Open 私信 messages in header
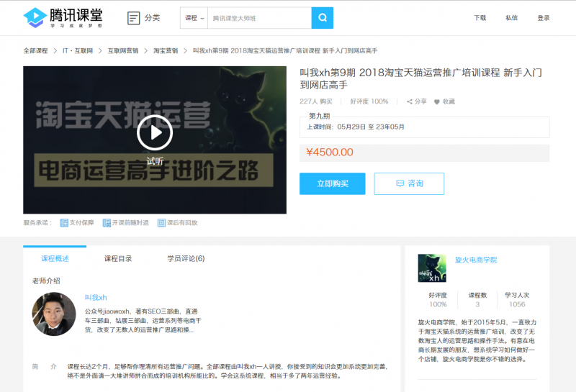Image resolution: width=576 pixels, height=392 pixels. click(511, 18)
